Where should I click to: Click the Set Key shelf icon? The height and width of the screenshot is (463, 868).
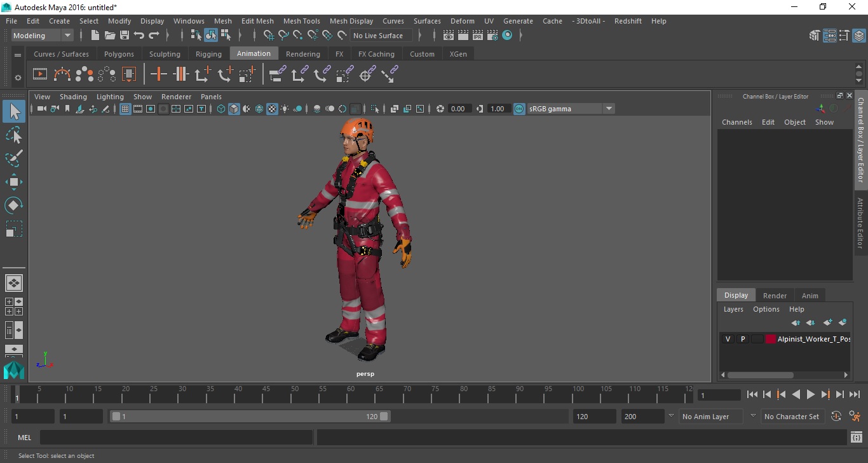tap(159, 74)
